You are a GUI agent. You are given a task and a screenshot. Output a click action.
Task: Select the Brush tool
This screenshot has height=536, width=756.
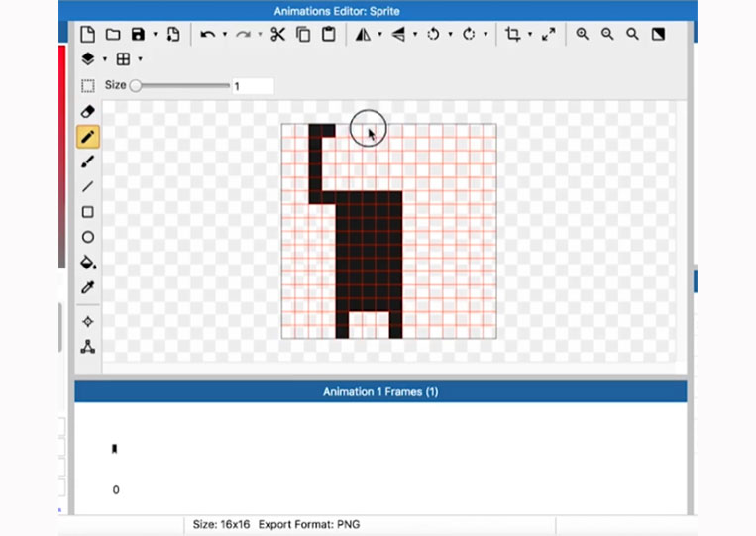[88, 161]
